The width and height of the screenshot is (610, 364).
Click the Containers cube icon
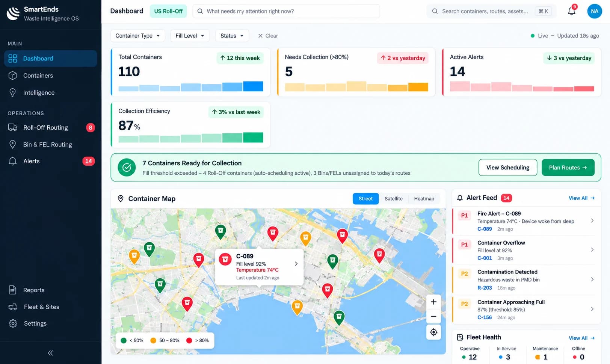[13, 76]
